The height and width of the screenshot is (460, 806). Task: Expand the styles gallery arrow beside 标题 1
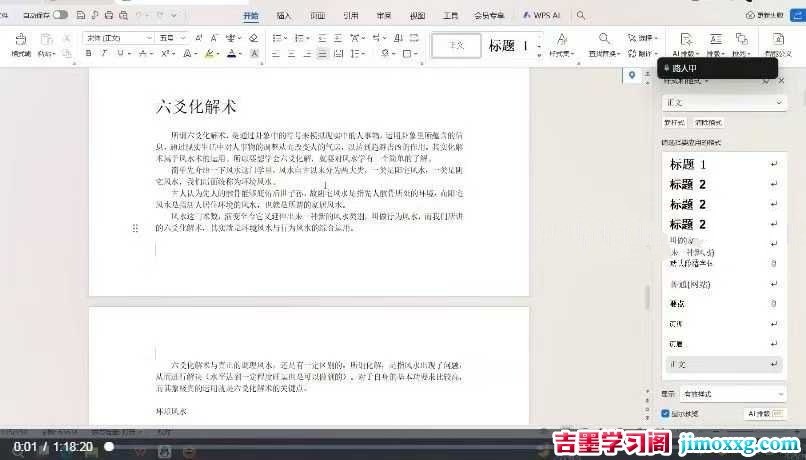[x=539, y=53]
